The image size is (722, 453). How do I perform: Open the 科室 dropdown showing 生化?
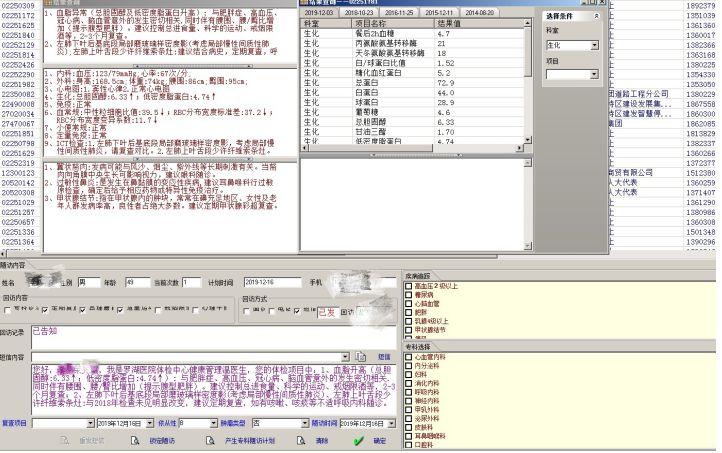coord(594,45)
